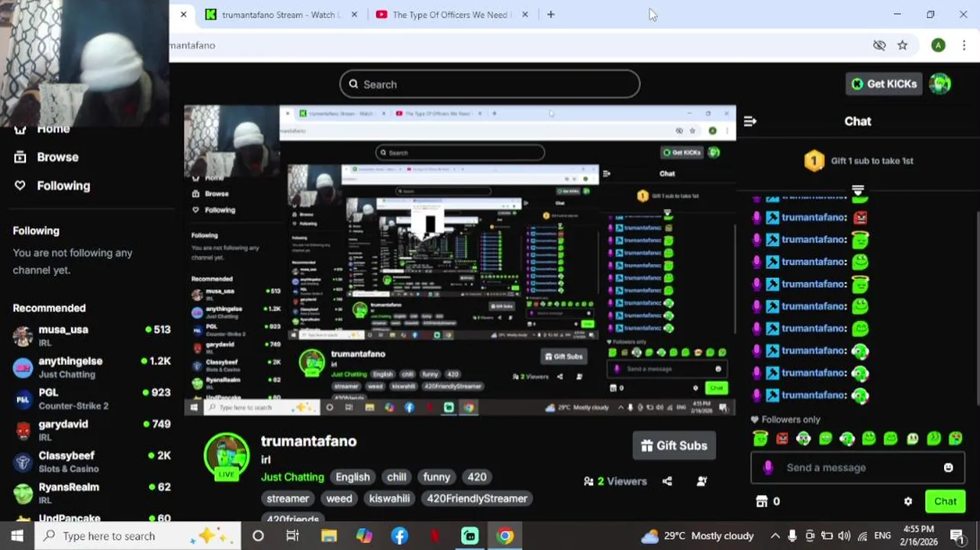980x550 pixels.
Task: Open the Just Chatting category link
Action: coord(292,477)
